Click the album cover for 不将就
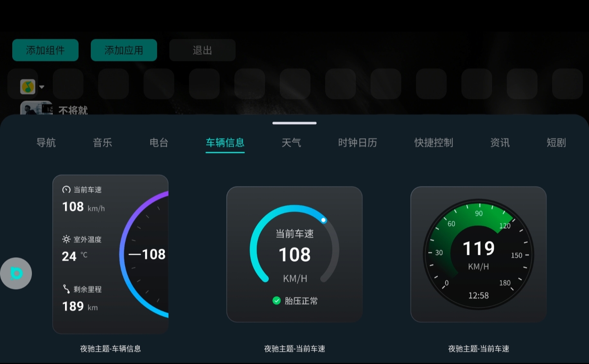The height and width of the screenshot is (364, 589). [36, 108]
